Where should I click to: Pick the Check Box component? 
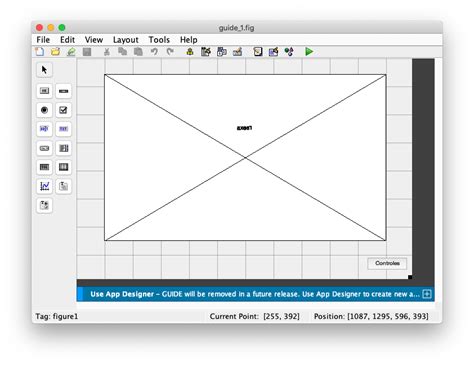pos(63,110)
